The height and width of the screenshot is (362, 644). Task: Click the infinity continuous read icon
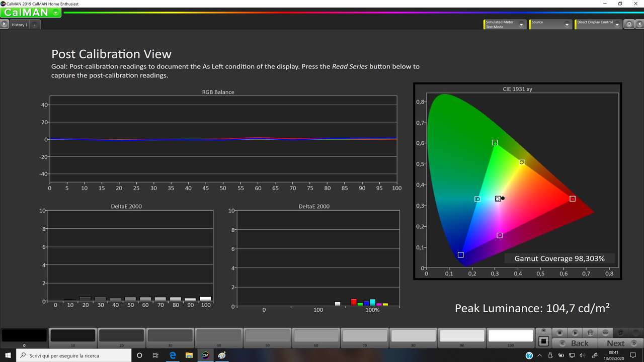[605, 333]
